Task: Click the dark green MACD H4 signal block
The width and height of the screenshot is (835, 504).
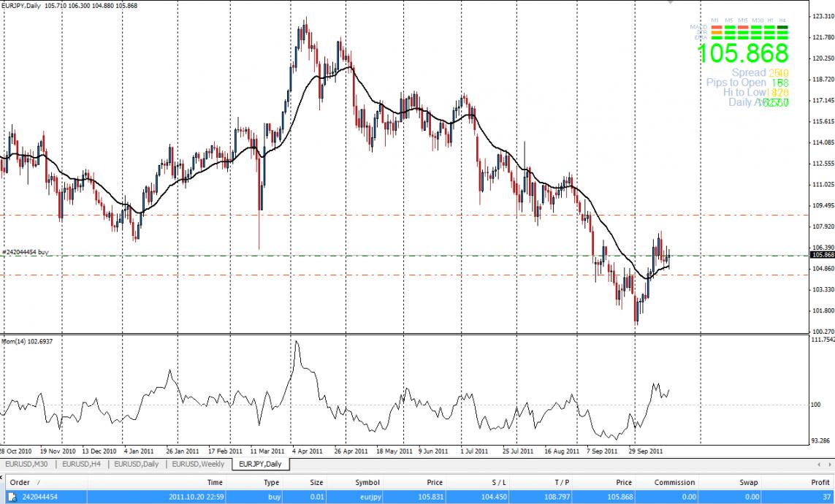Action: point(782,28)
